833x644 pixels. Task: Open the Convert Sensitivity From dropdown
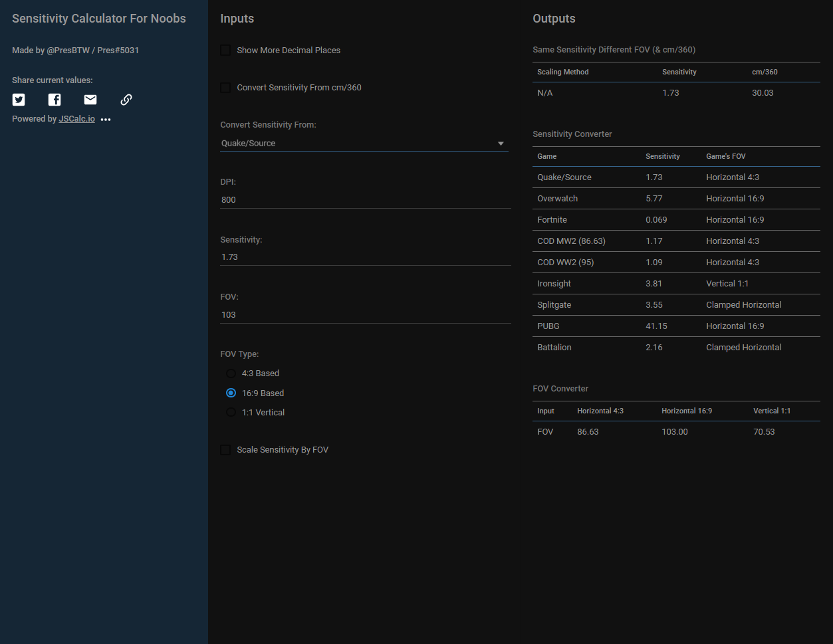364,143
